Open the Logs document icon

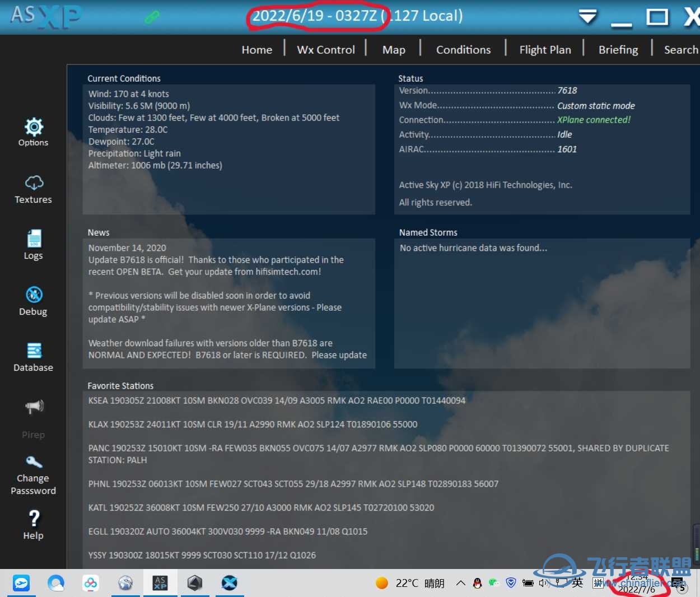(x=34, y=239)
